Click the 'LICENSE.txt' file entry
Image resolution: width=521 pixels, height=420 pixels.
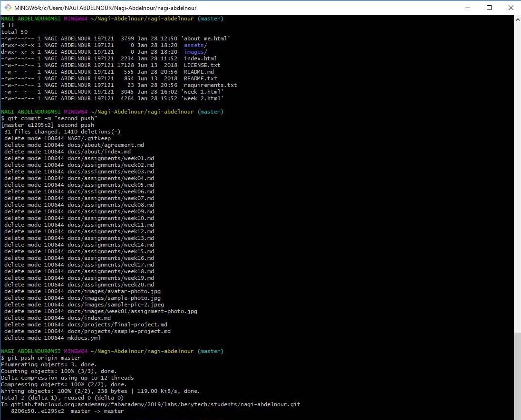(x=202, y=65)
